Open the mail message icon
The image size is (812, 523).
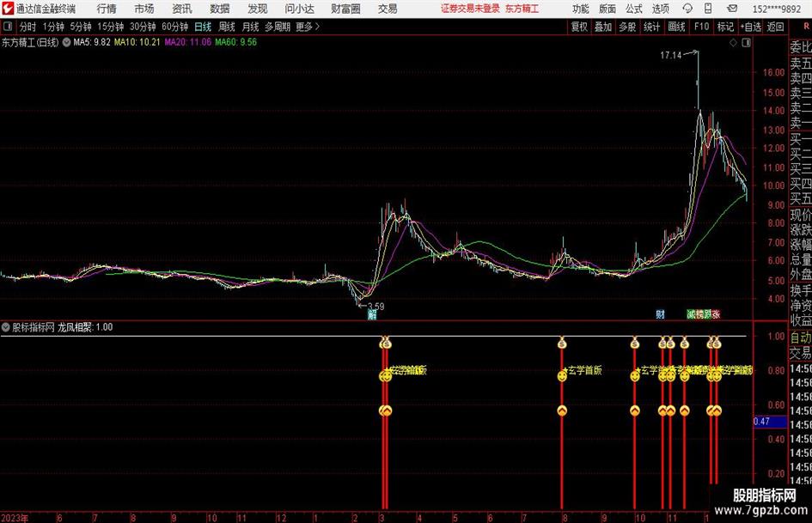coord(732,9)
